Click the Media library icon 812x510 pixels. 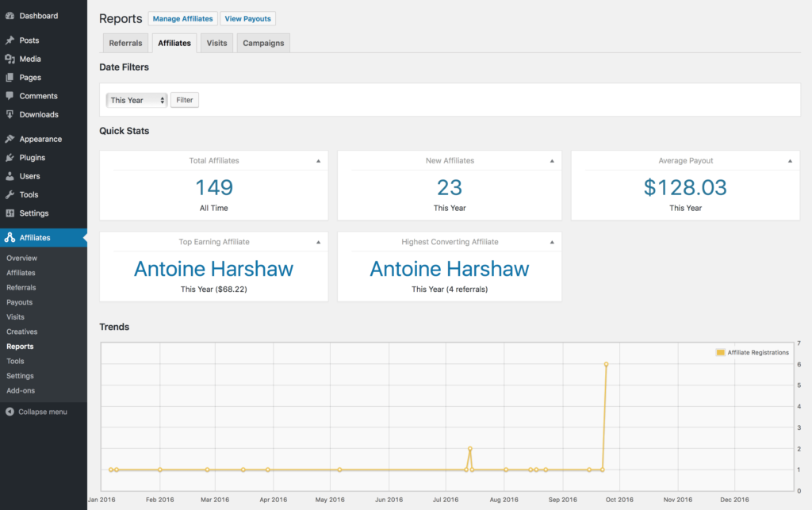(x=10, y=59)
